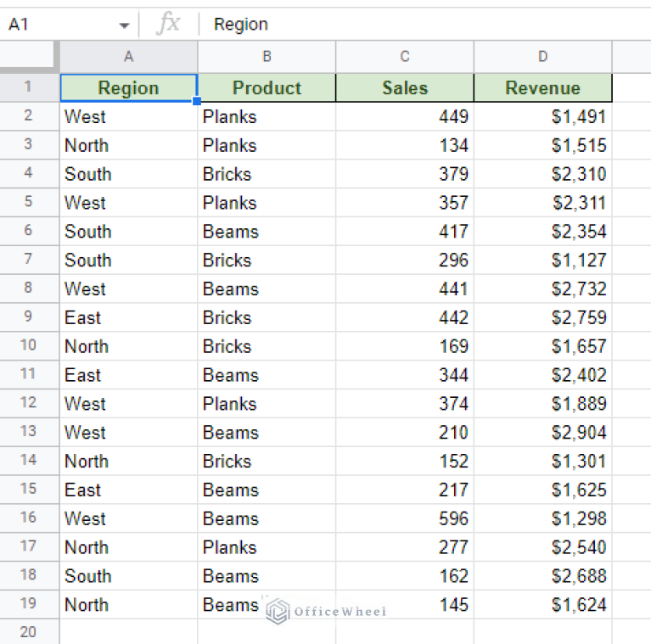The width and height of the screenshot is (651, 644).
Task: Select the row 10 header
Action: [x=29, y=346]
